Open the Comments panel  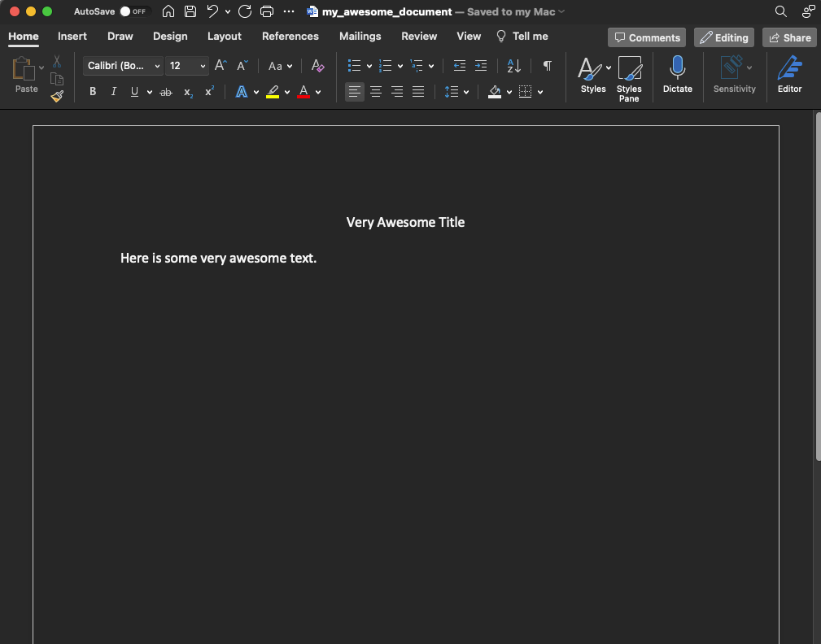[x=646, y=37]
